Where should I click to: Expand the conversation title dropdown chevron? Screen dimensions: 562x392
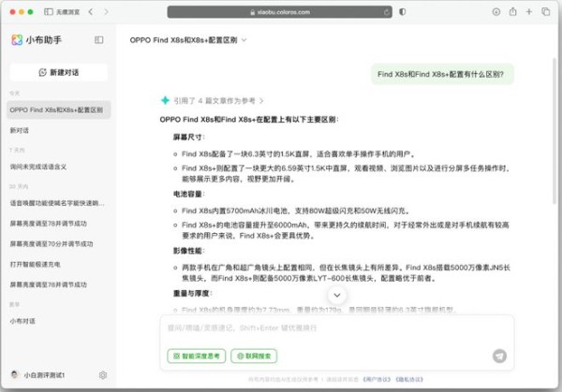coord(244,40)
